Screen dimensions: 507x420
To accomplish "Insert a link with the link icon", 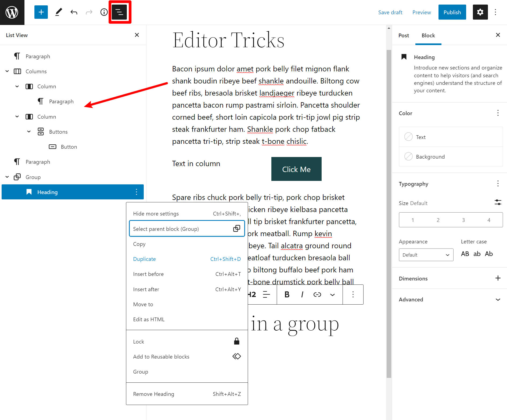I will click(x=317, y=295).
